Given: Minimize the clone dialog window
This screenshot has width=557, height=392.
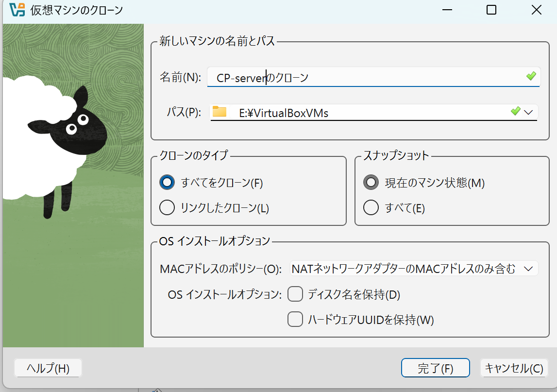Looking at the screenshot, I should pos(446,10).
